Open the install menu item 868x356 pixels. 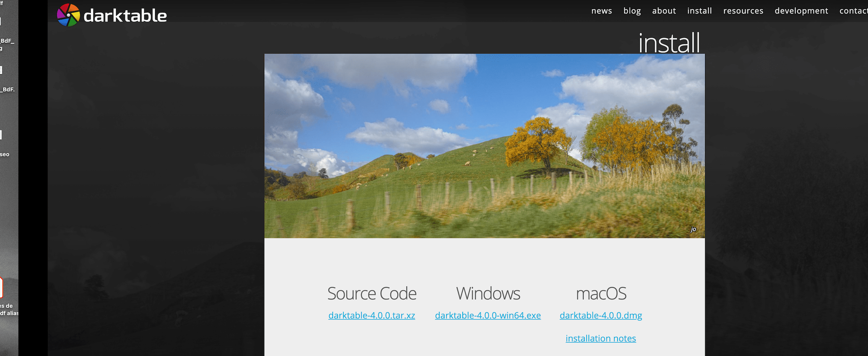pyautogui.click(x=699, y=11)
